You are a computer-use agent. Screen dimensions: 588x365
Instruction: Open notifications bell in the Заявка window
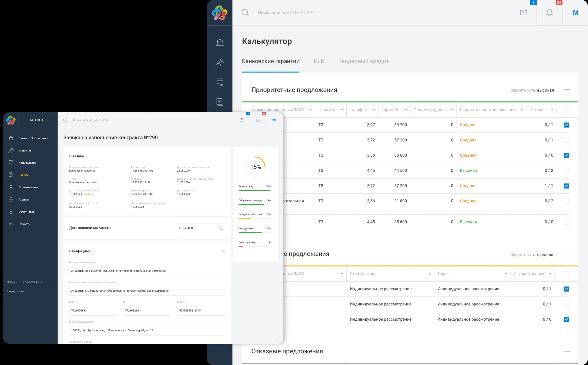(258, 120)
